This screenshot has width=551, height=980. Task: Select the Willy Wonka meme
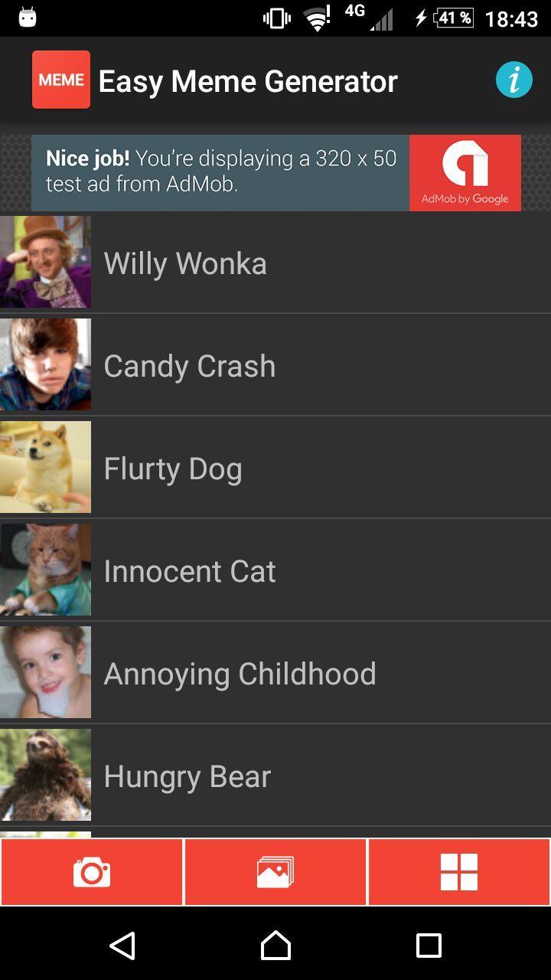click(275, 263)
